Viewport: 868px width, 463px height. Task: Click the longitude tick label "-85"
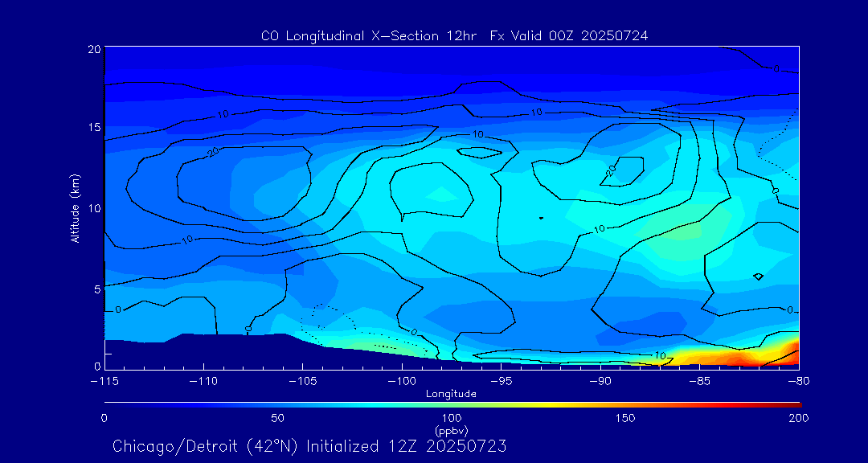point(700,382)
